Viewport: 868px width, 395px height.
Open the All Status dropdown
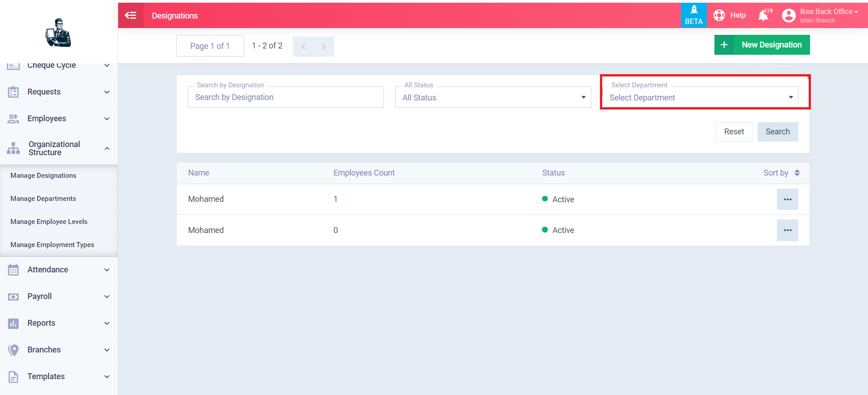click(493, 97)
